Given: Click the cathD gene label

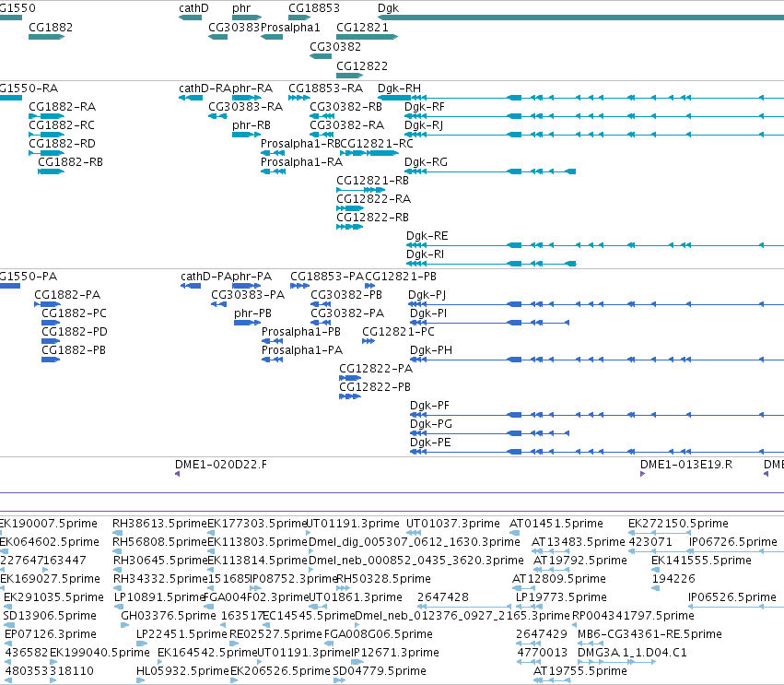Looking at the screenshot, I should point(193,8).
